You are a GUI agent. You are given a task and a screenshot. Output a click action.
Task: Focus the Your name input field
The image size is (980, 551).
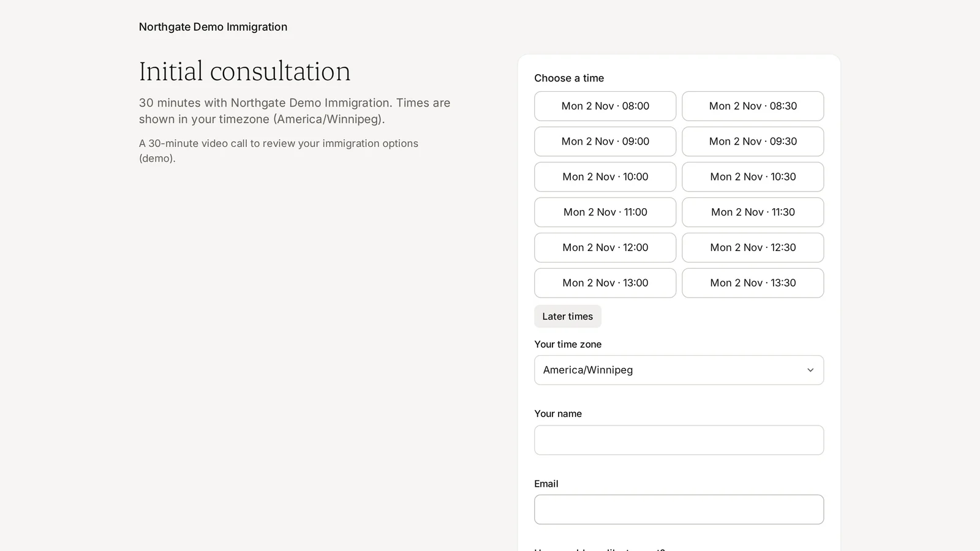click(679, 440)
